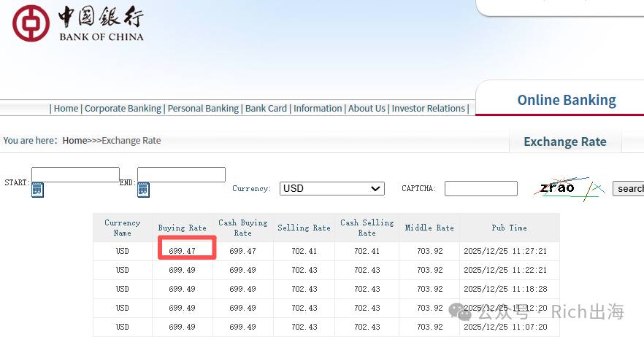Click the Selling Rate column header
This screenshot has width=644, height=337.
pos(304,228)
